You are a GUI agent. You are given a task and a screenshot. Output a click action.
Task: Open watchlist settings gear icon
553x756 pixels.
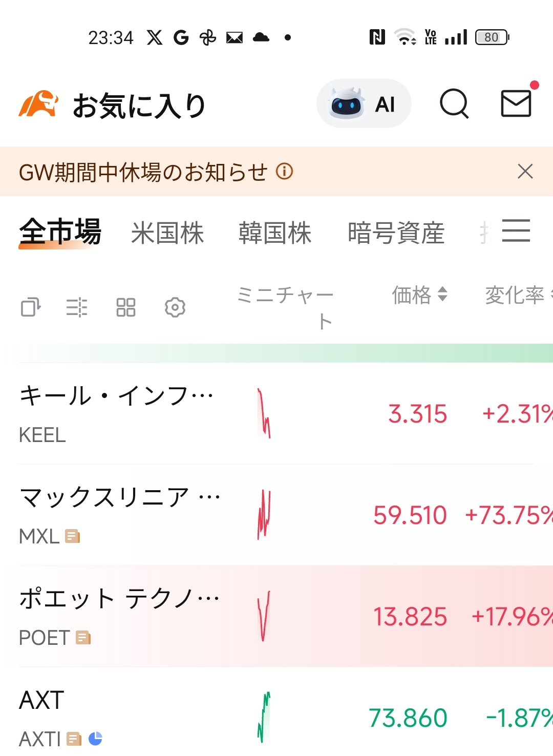pos(175,307)
